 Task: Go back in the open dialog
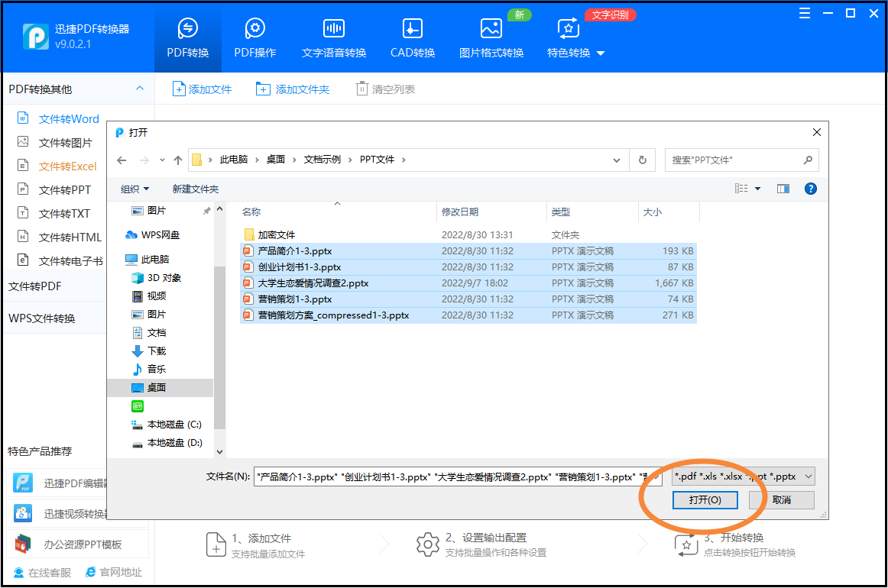[122, 160]
